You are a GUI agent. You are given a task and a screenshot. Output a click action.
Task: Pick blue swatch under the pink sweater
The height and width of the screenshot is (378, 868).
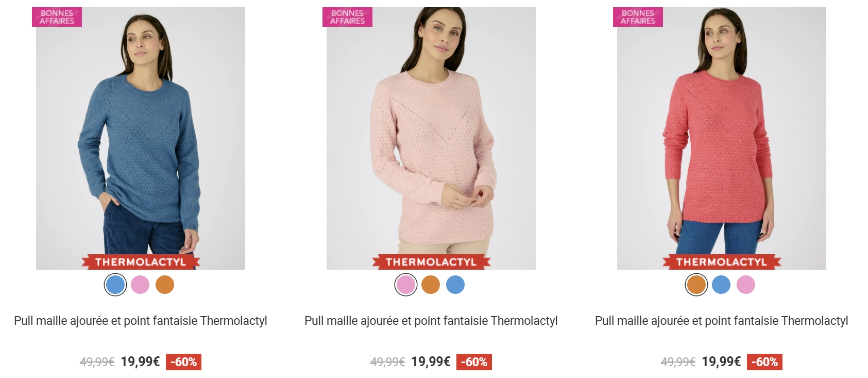(455, 285)
